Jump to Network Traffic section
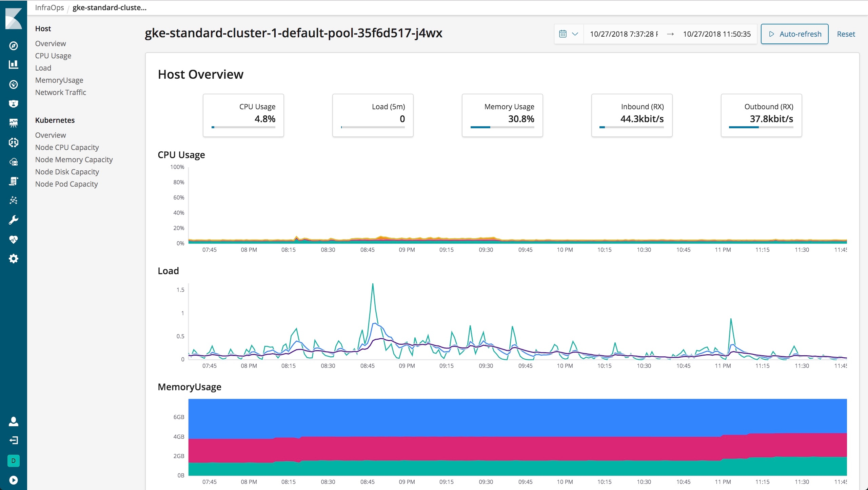This screenshot has height=490, width=868. (x=61, y=92)
